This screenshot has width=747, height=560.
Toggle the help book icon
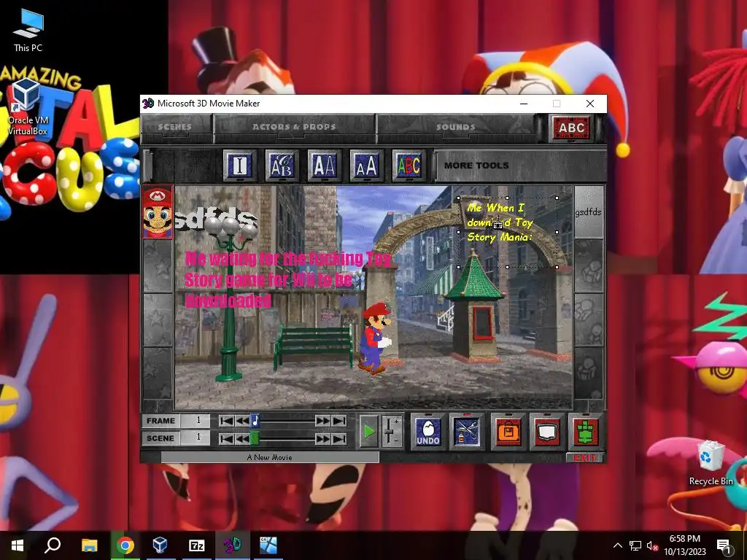(547, 432)
